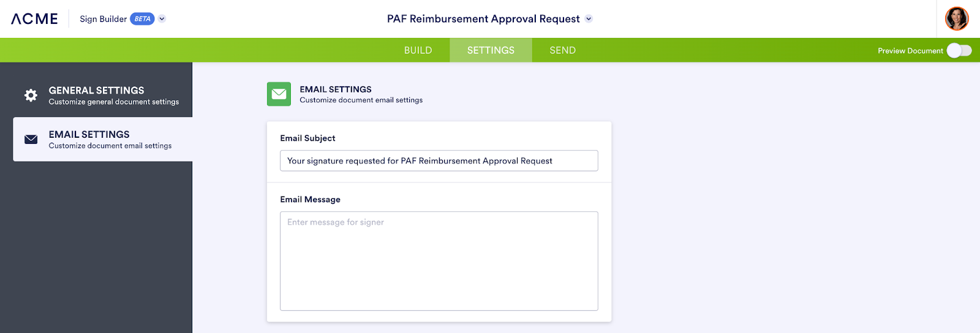
Task: Select the SETTINGS tab
Action: (x=491, y=50)
